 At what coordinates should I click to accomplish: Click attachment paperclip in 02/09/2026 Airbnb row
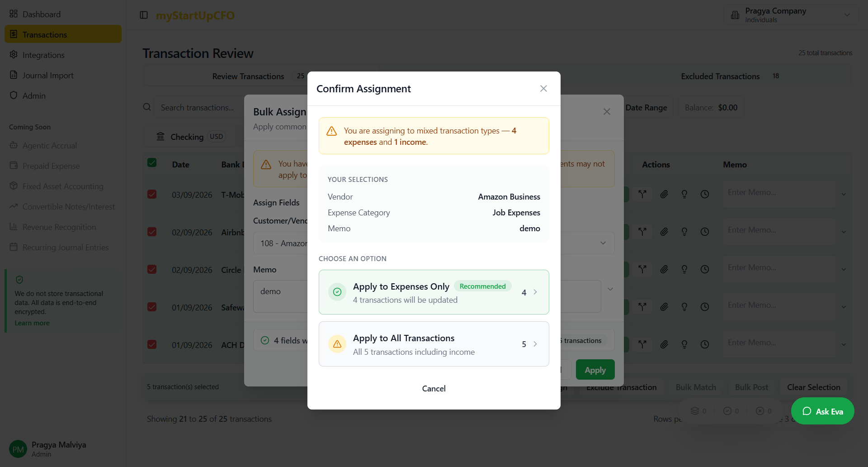tap(664, 232)
